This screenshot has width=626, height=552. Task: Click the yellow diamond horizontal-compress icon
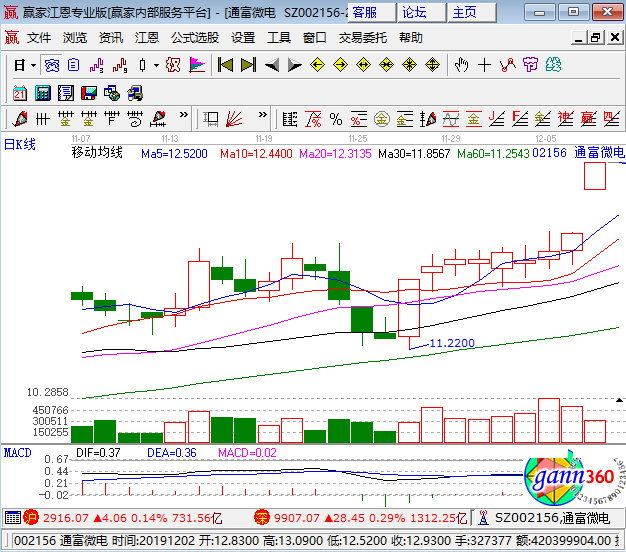(386, 65)
